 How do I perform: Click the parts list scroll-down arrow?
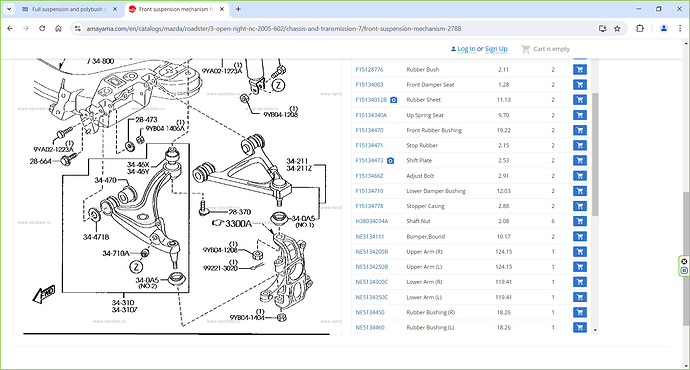[x=595, y=330]
